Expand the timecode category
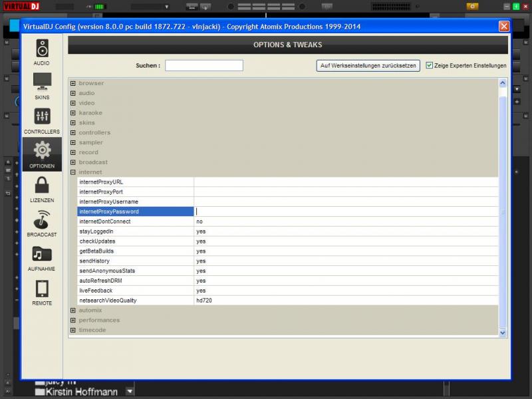The height and width of the screenshot is (399, 532). pos(73,330)
